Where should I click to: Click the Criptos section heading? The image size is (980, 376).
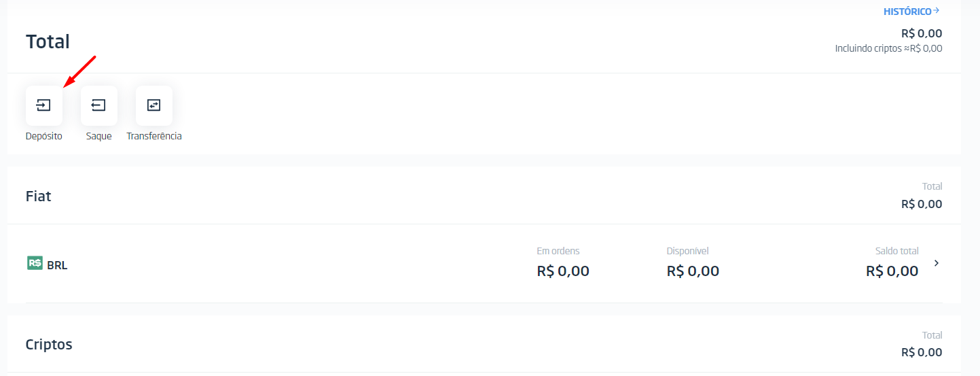click(x=49, y=344)
